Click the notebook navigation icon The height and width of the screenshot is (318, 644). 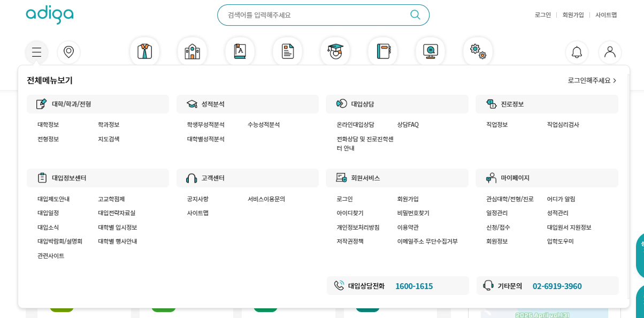[x=382, y=51]
